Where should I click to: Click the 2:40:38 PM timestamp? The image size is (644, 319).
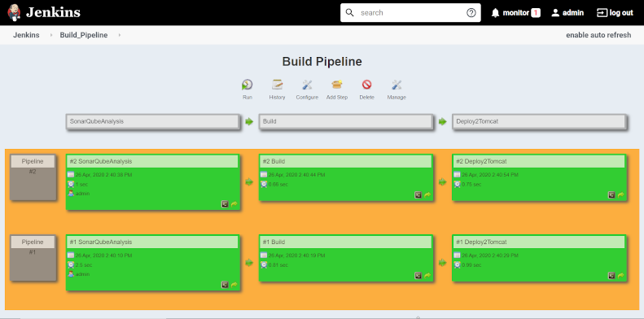[x=103, y=175]
